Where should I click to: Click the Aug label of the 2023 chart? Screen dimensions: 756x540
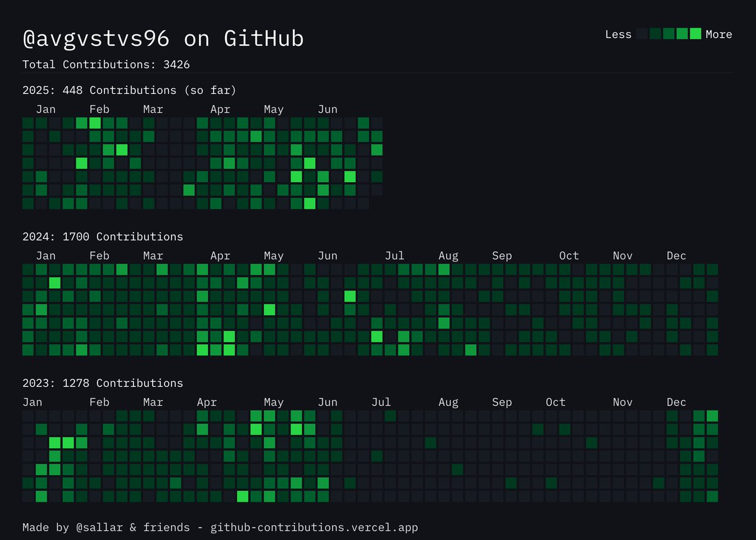pos(449,402)
